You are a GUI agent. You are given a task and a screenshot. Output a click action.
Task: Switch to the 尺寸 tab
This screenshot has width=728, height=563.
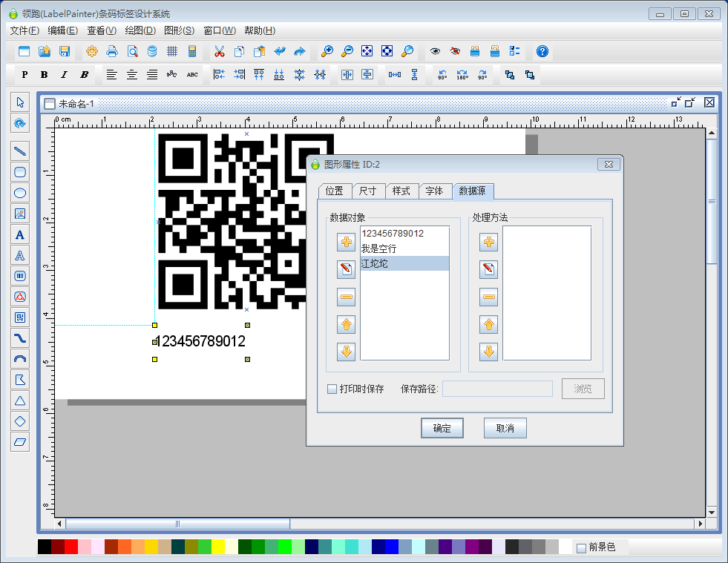pyautogui.click(x=368, y=191)
